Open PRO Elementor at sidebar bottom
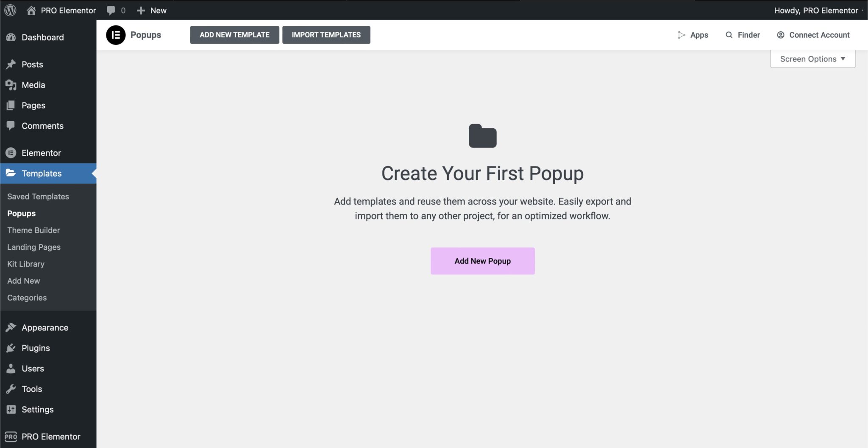This screenshot has width=868, height=448. point(48,437)
